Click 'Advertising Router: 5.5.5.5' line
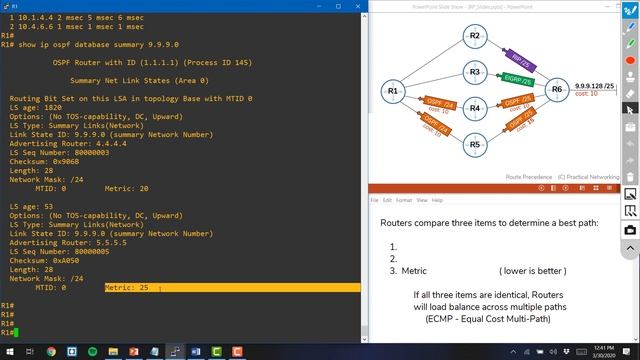 click(x=68, y=243)
